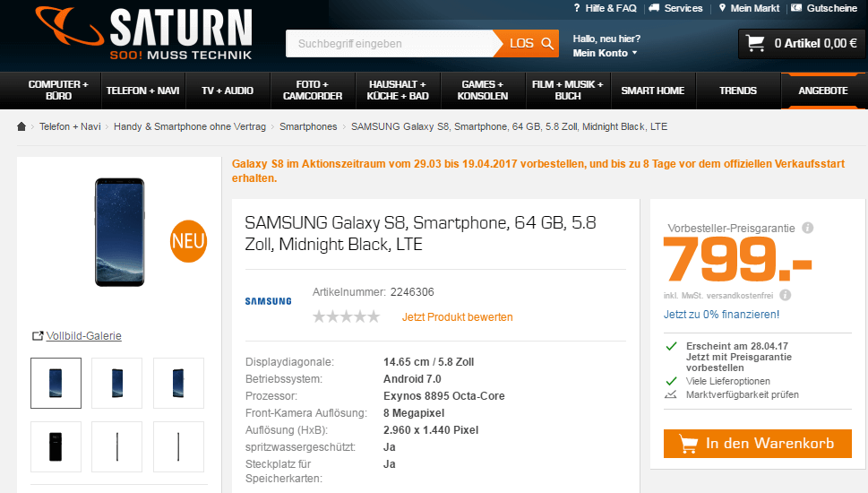Open TV + Audio menu
The height and width of the screenshot is (493, 868).
[228, 91]
